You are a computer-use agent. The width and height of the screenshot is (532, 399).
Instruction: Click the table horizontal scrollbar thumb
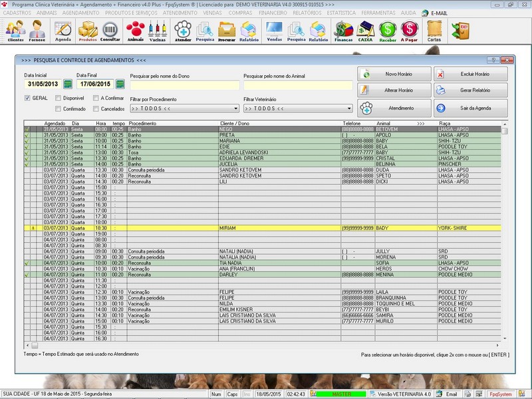[35, 345]
